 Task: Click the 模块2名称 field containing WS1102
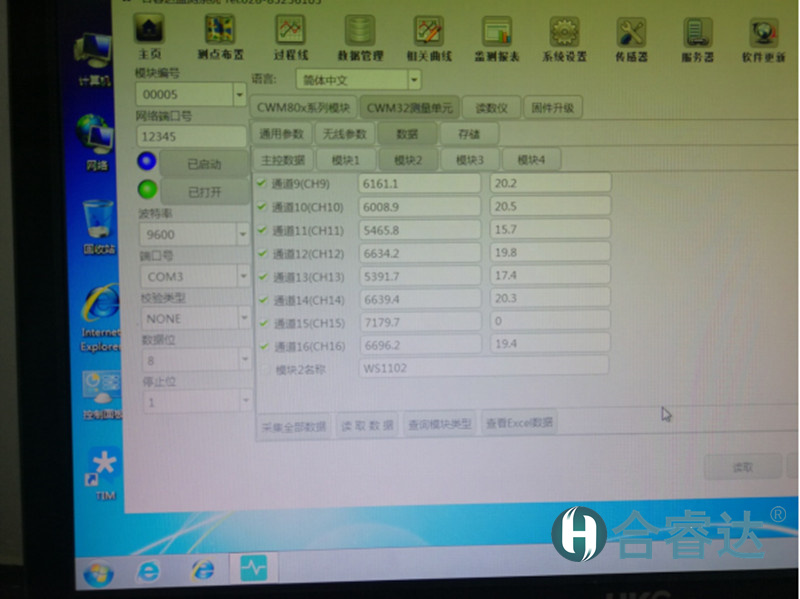point(483,368)
